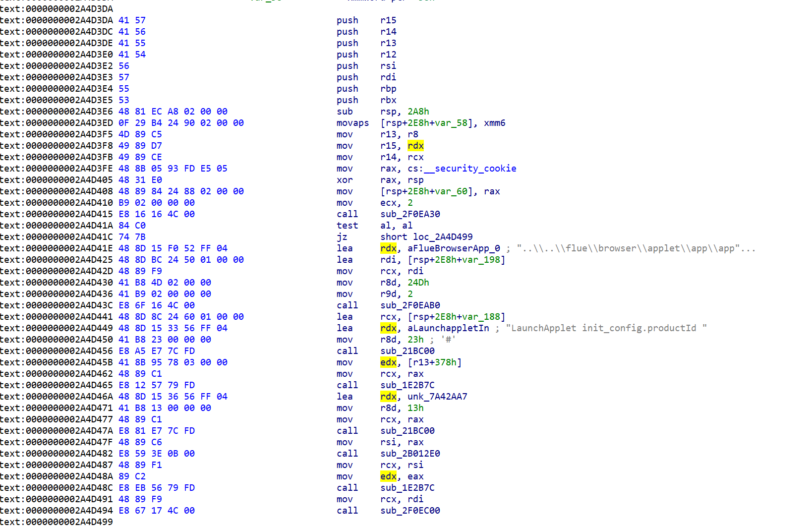
Task: Select stack variable var_58 in movaps
Action: (x=455, y=123)
